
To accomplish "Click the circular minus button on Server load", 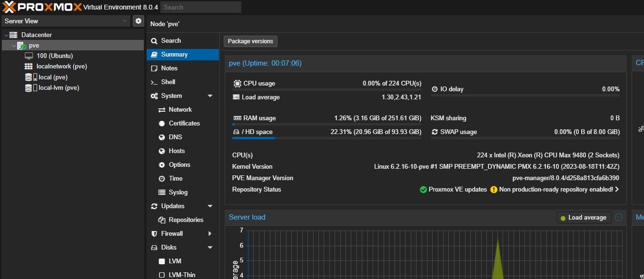I will (x=619, y=217).
